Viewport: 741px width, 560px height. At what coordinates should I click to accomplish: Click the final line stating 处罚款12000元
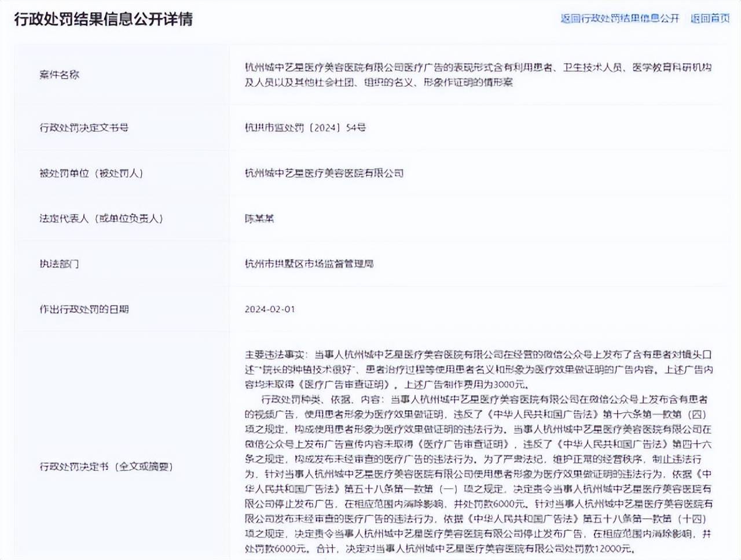coord(440,548)
